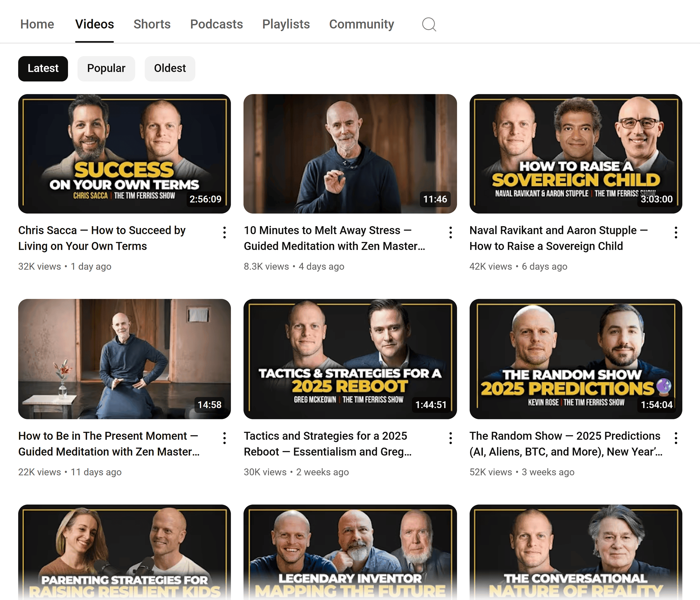Click the 2:56:09 duration badge
The image size is (700, 600).
(x=206, y=199)
